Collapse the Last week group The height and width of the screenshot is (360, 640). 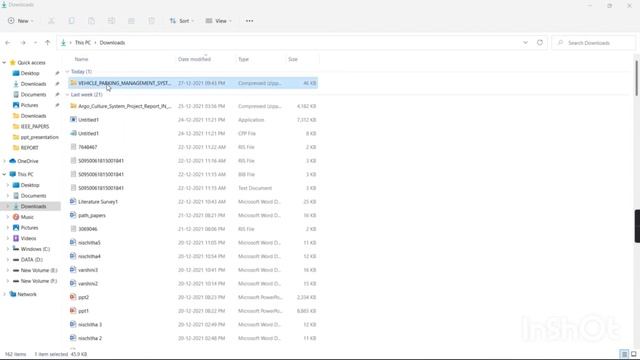point(67,95)
